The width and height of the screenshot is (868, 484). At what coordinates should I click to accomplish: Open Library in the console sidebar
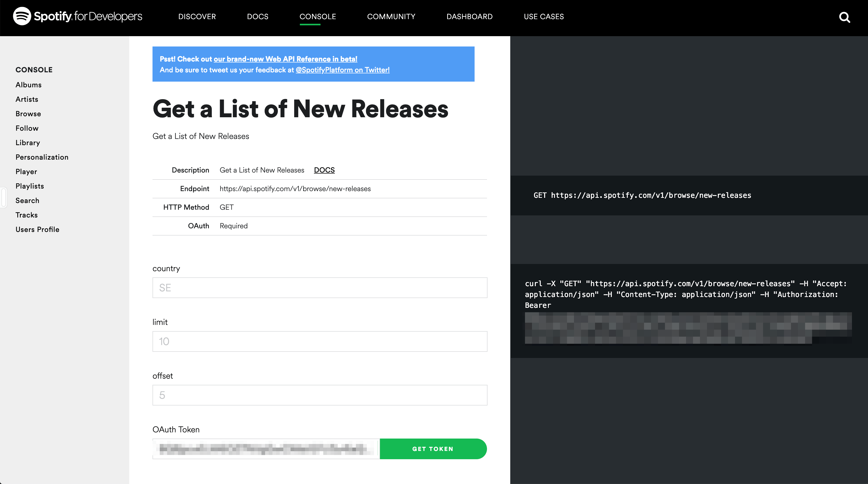[x=28, y=143]
